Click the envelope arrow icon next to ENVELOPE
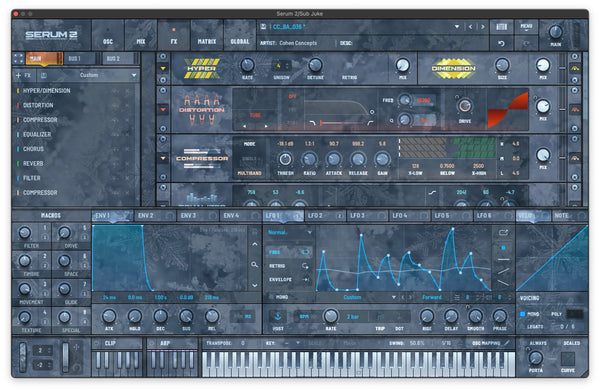The image size is (600, 391). point(306,280)
